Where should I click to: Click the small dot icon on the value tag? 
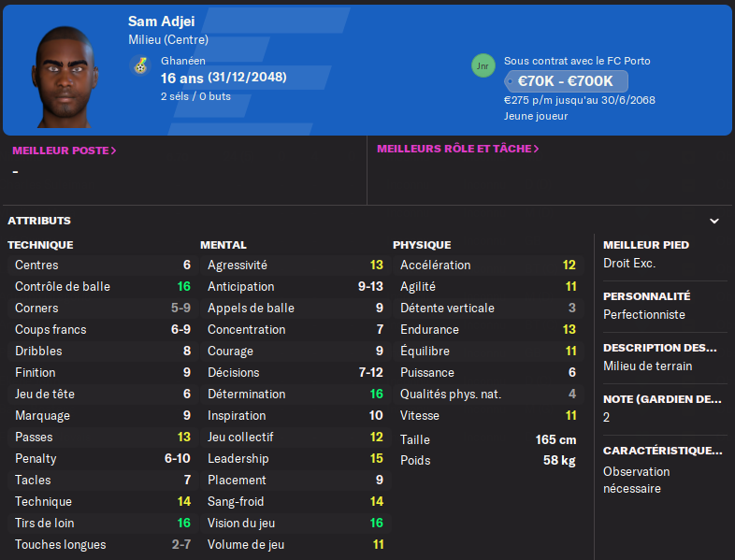coord(510,81)
